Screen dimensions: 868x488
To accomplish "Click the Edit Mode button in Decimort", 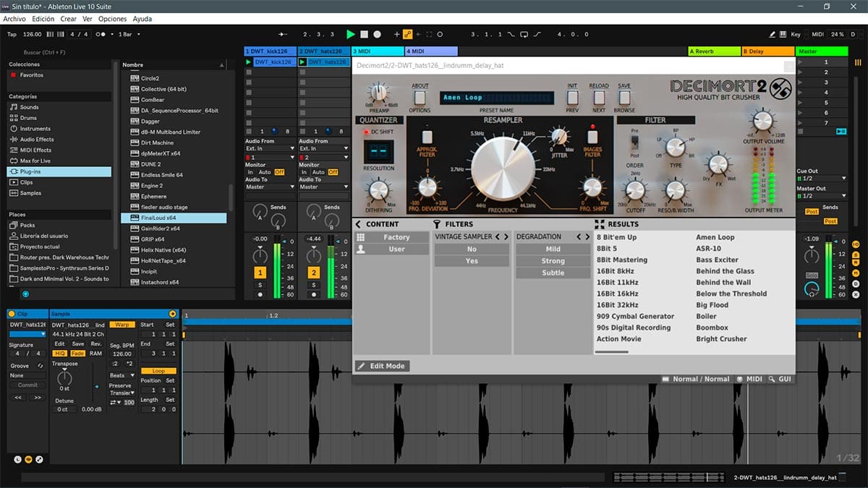I will pos(382,366).
